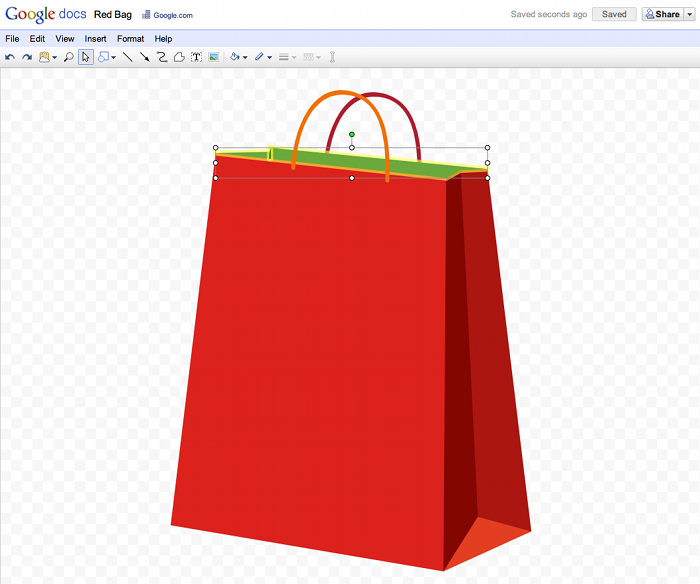
Task: Open the Line dash dropdown arrow
Action: click(318, 58)
